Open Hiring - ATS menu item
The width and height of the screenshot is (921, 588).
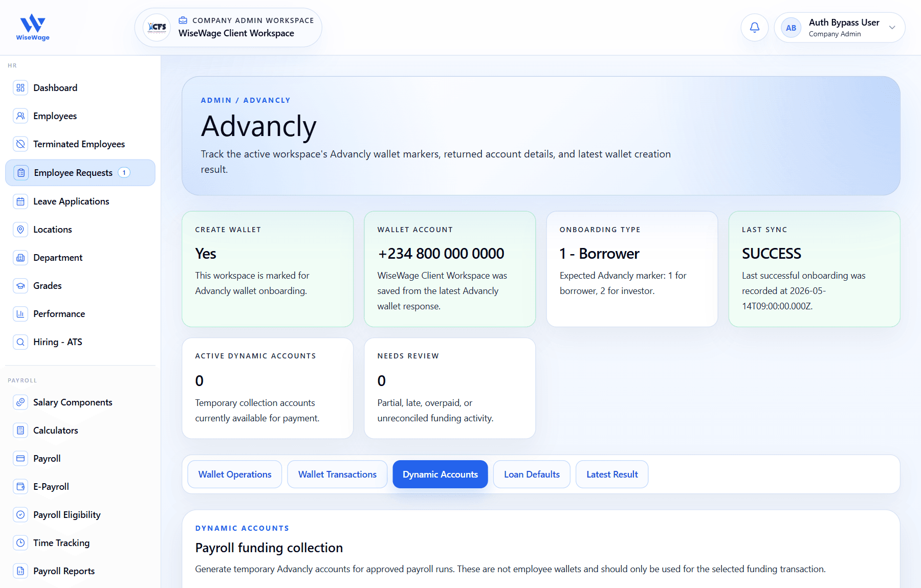[80, 342]
